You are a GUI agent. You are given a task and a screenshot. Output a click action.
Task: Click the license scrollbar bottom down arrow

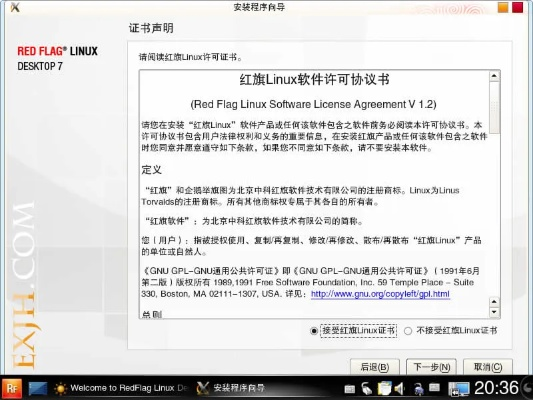[495, 312]
